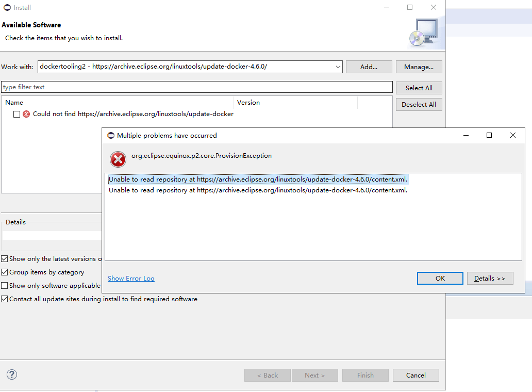The height and width of the screenshot is (392, 532).
Task: Click the Add... repository button
Action: pos(369,67)
